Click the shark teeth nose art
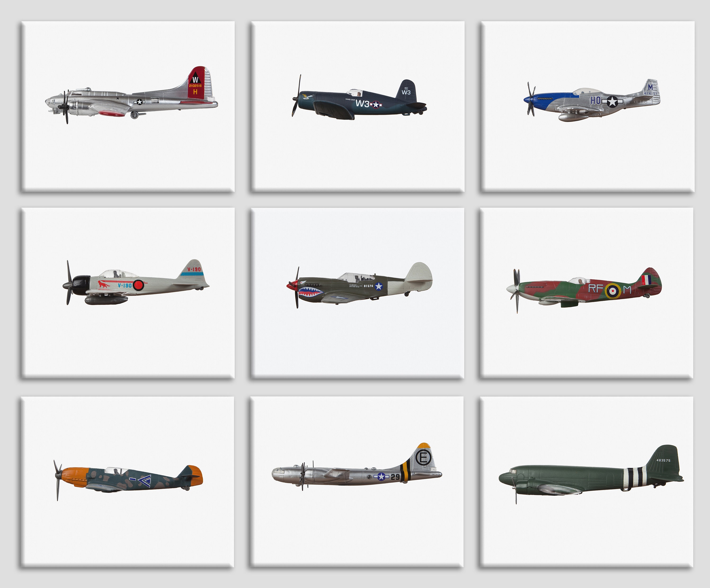The width and height of the screenshot is (710, 588). [x=310, y=291]
